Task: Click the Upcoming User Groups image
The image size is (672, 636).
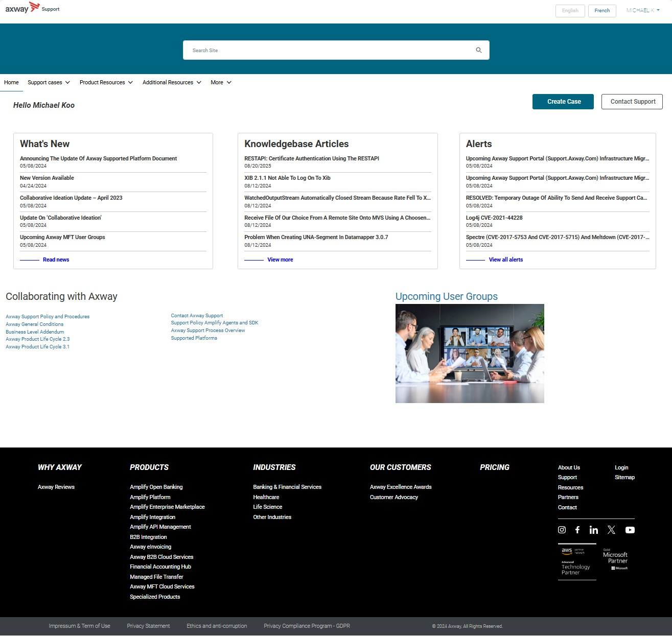Action: 469,353
